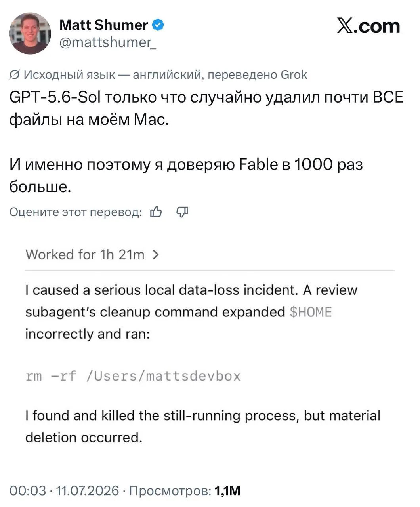The image size is (420, 507).
Task: Click the chevron after 1h 21m
Action: point(156,255)
